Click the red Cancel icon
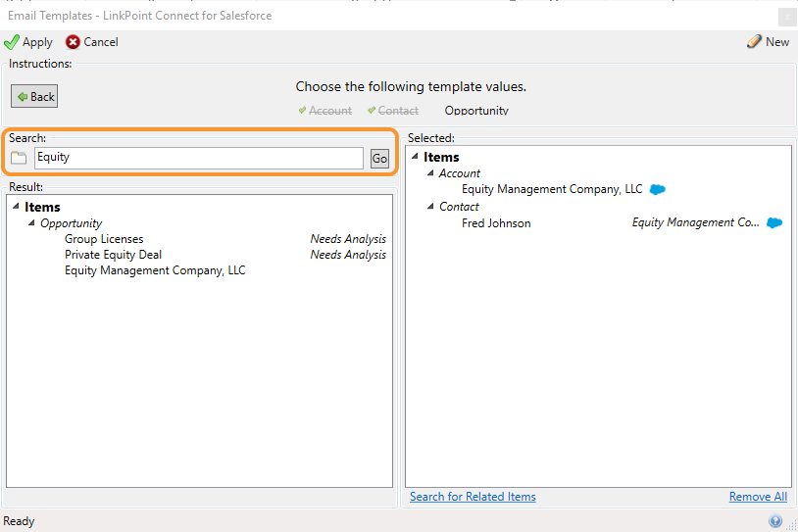The width and height of the screenshot is (798, 532). (x=73, y=42)
